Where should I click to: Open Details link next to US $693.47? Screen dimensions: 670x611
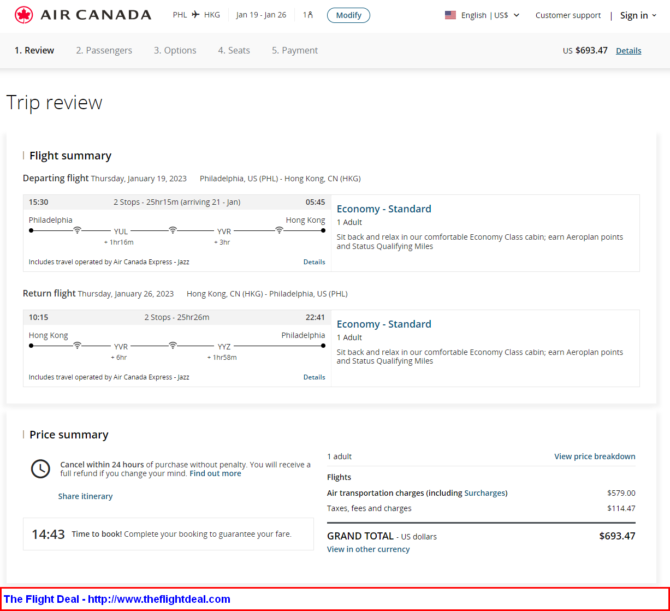tap(629, 51)
